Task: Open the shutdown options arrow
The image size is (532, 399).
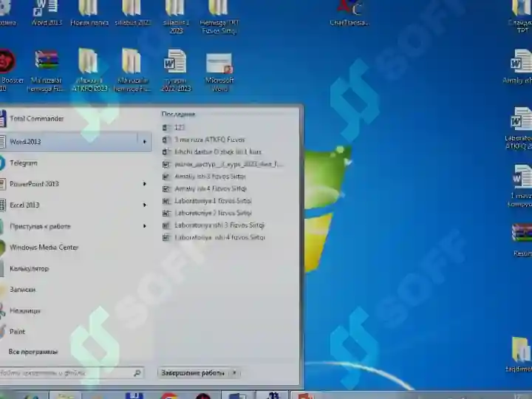Action: (x=234, y=373)
